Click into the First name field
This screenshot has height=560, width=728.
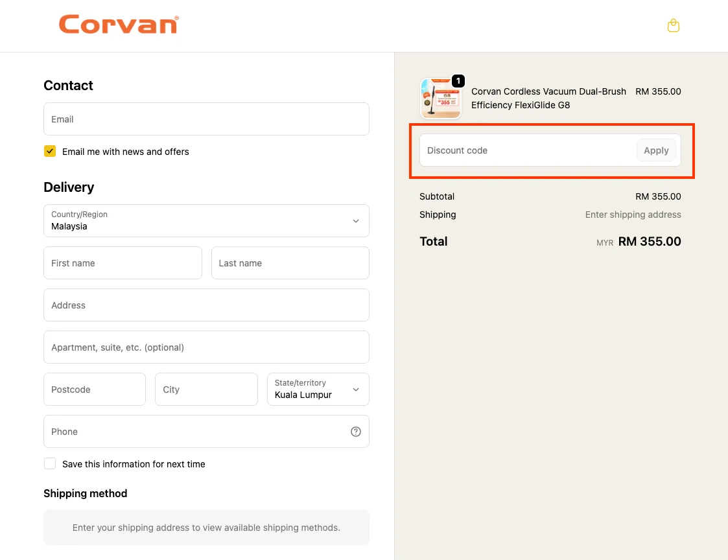pos(123,262)
